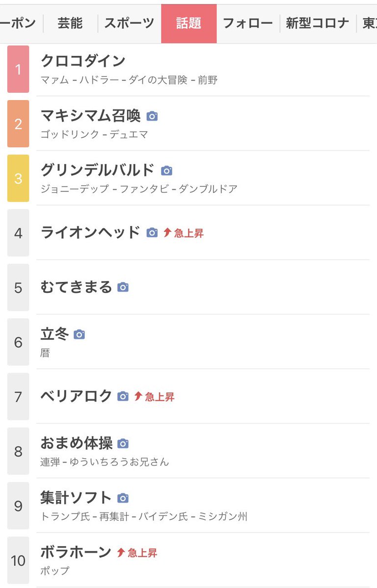Switch to the 芸能 tab
Screen dimensions: 377x588
point(70,23)
